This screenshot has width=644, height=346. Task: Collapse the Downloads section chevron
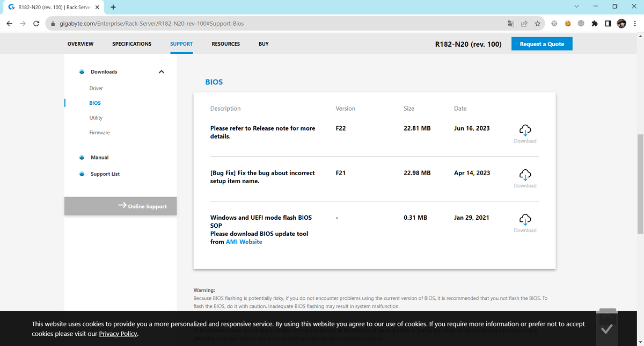162,71
